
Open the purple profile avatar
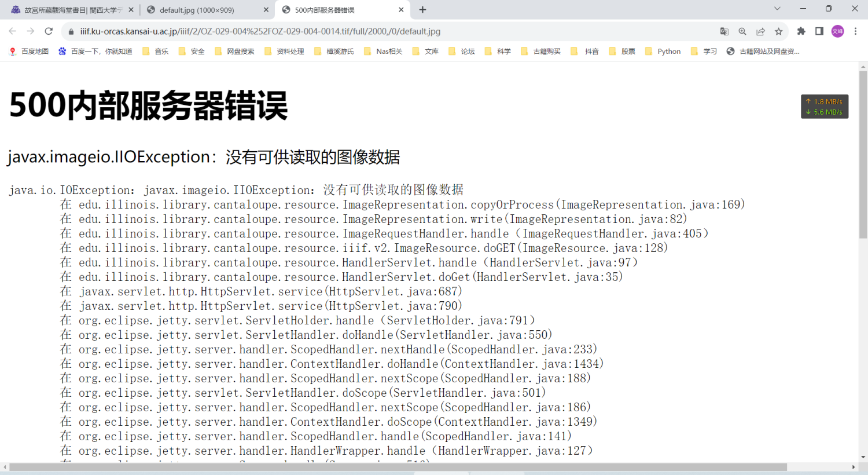coord(837,31)
